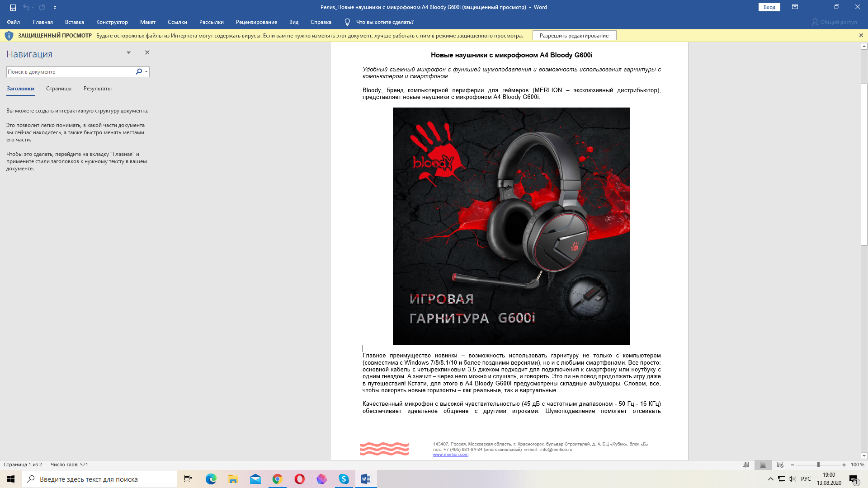The image size is (868, 488).
Task: Open the Navigation pane options dropdown arrow
Action: coord(128,53)
